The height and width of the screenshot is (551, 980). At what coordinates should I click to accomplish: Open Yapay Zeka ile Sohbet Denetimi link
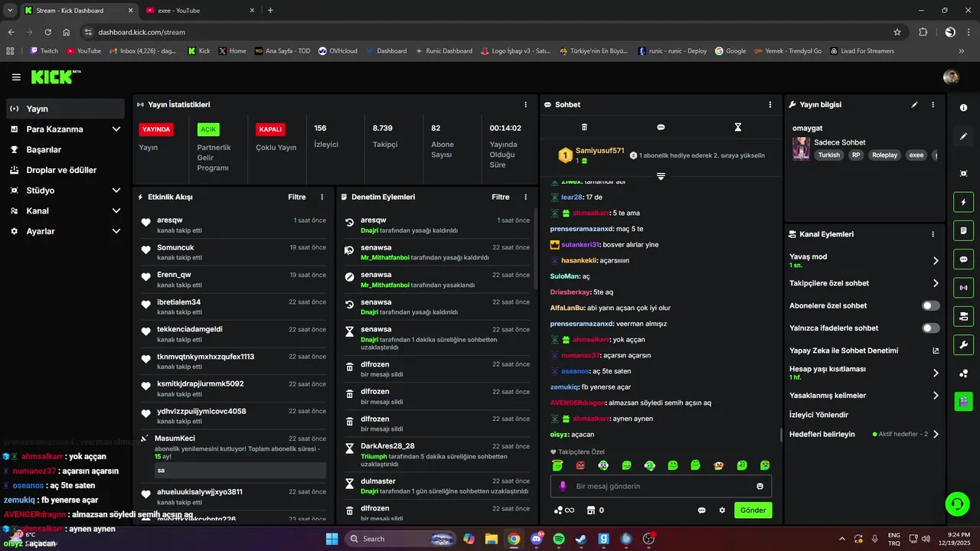(x=864, y=350)
